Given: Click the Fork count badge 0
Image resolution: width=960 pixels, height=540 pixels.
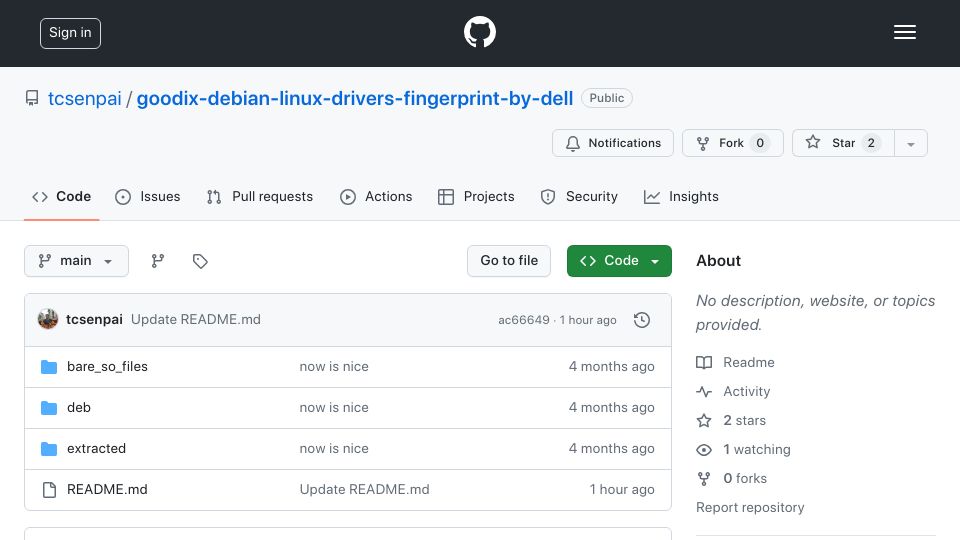Looking at the screenshot, I should pos(760,143).
